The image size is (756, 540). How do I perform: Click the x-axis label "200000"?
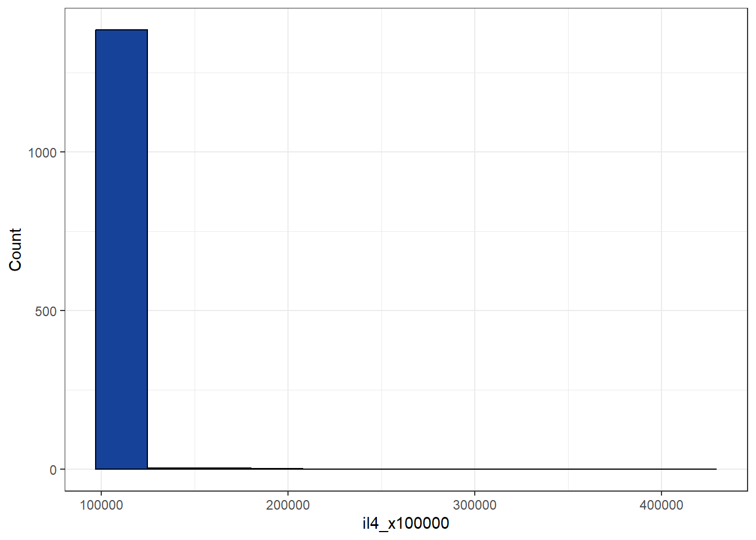(x=288, y=505)
